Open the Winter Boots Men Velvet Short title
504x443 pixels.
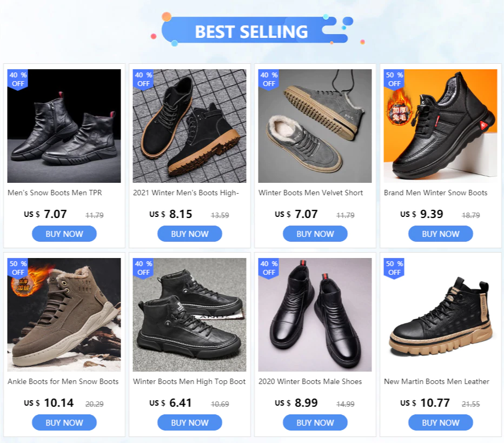click(x=310, y=193)
